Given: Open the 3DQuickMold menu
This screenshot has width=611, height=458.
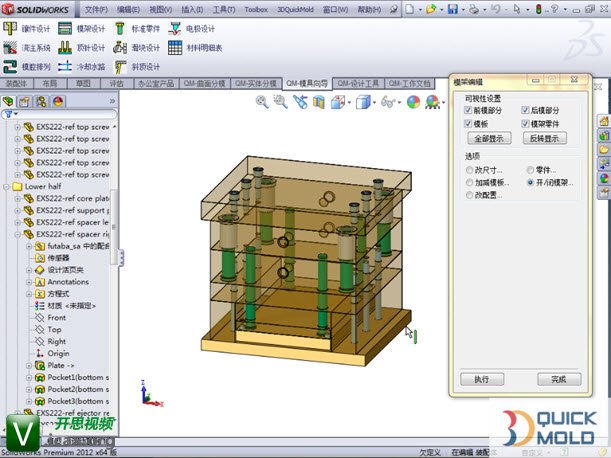Looking at the screenshot, I should 295,9.
